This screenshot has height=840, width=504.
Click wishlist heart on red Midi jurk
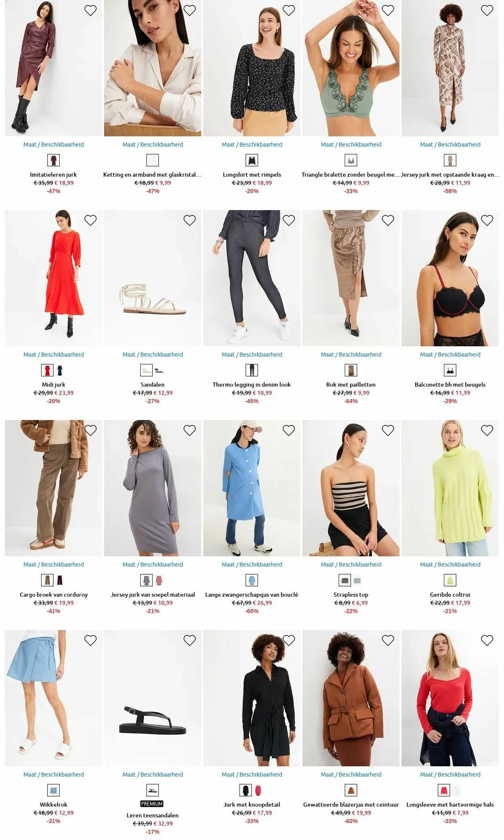[90, 220]
